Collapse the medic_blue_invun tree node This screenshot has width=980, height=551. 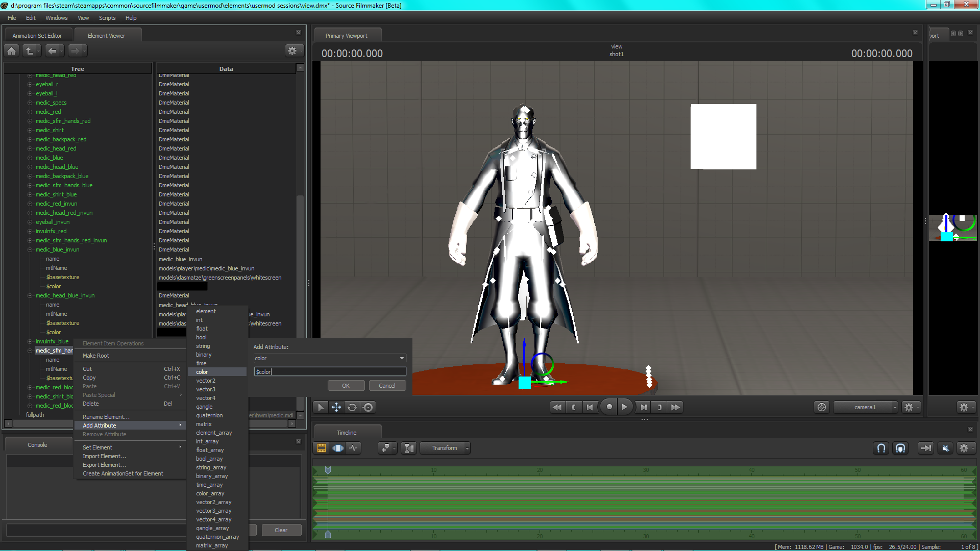30,249
